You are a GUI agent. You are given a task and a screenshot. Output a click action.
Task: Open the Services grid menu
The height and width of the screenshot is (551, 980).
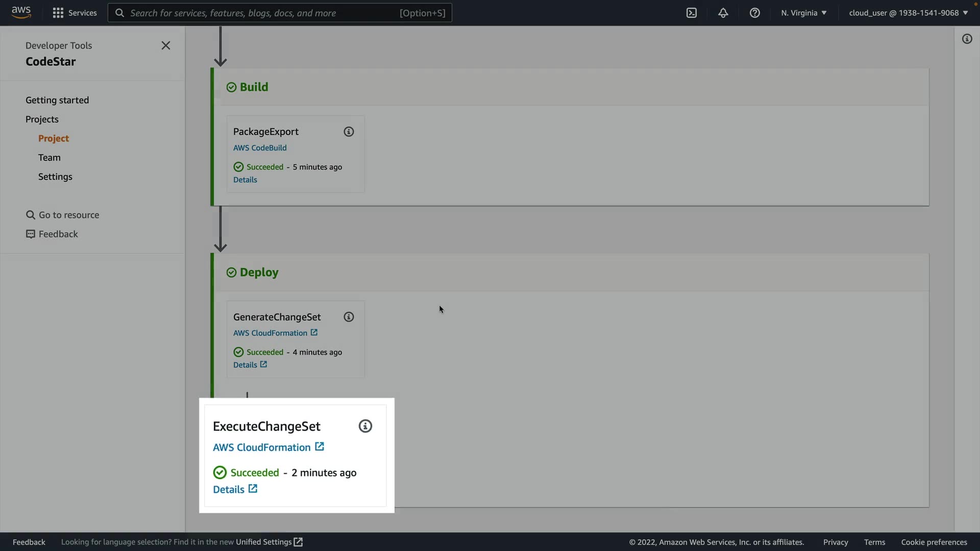coord(75,13)
